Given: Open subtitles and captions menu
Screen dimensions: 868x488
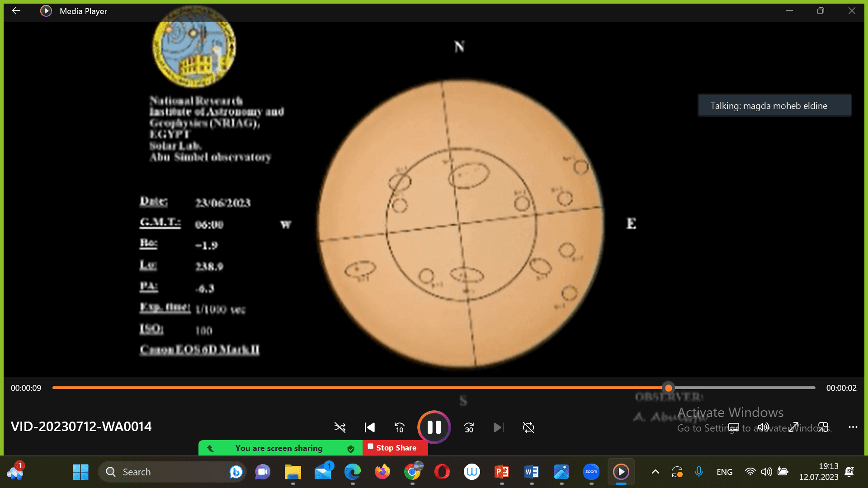Looking at the screenshot, I should point(733,427).
